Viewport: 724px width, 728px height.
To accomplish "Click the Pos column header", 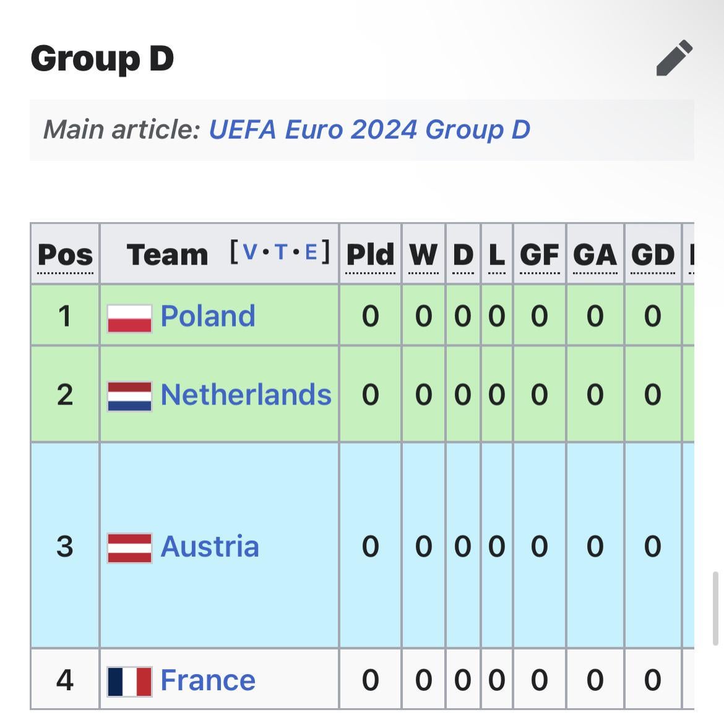I will (x=65, y=255).
